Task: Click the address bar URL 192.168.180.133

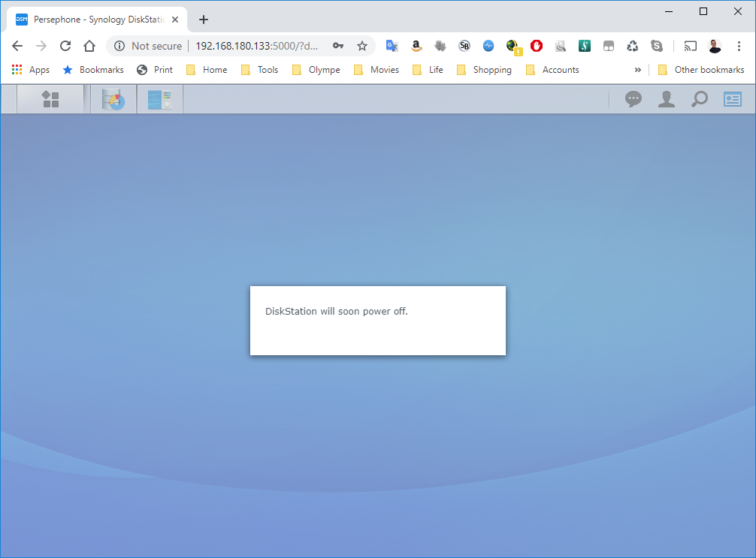Action: pos(256,46)
